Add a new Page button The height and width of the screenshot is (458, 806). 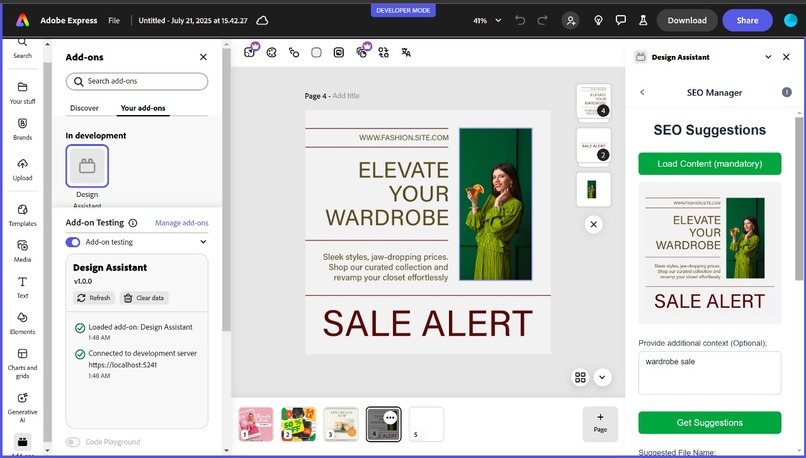(600, 424)
